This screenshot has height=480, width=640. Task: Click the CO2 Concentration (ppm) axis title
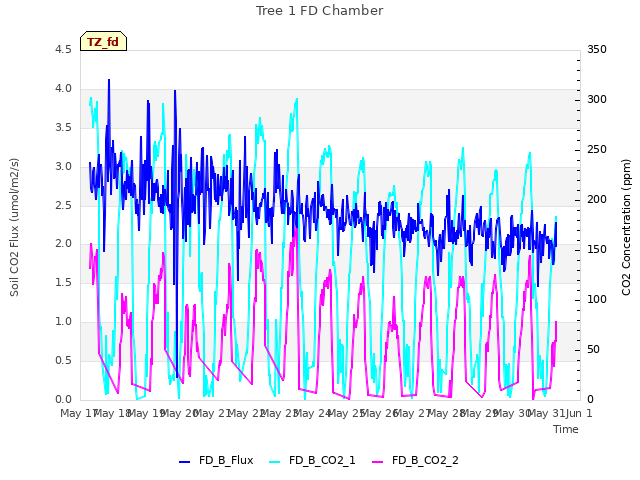click(x=626, y=227)
